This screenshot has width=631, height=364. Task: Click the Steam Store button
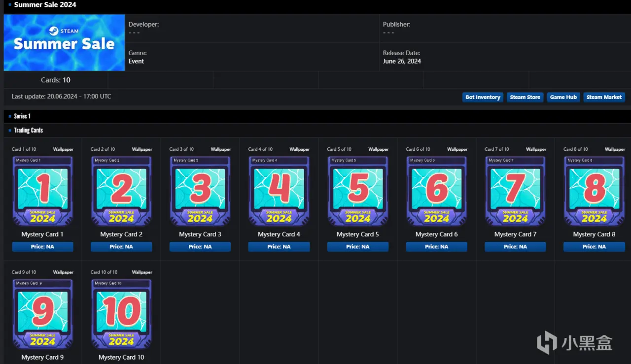[525, 97]
